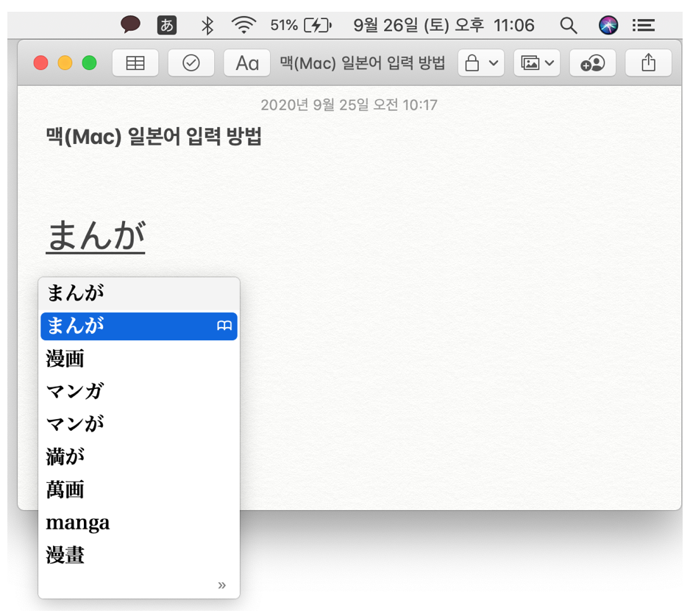Launch Siri from the menu bar
The height and width of the screenshot is (616, 690).
coord(608,25)
